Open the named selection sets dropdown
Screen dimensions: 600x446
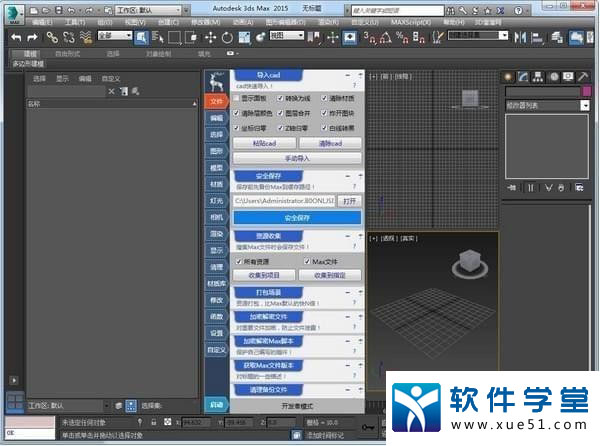click(x=478, y=36)
